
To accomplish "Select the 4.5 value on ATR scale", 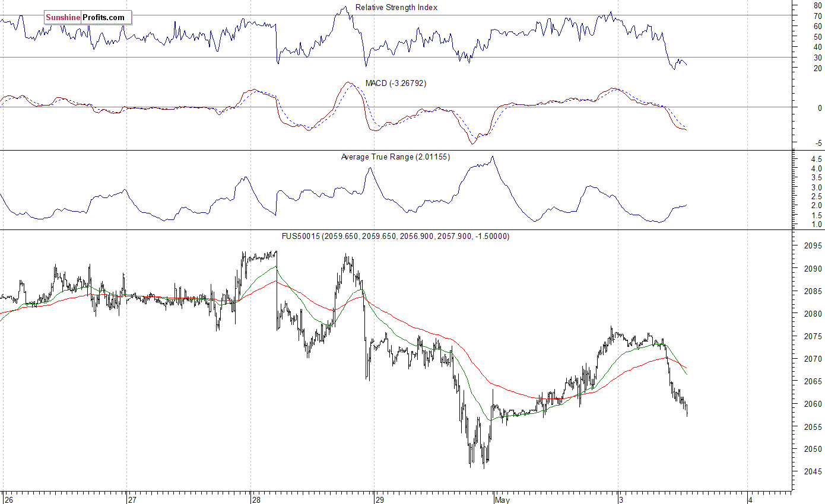I will click(817, 160).
